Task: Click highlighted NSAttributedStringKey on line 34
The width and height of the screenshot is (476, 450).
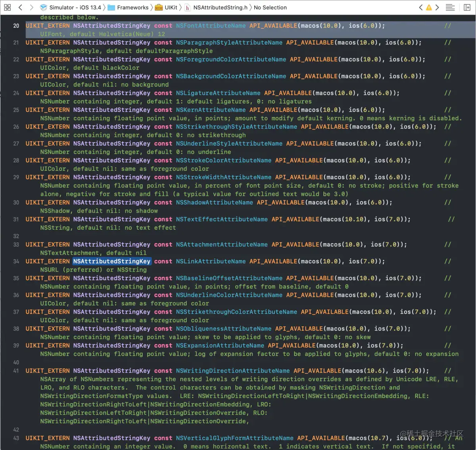Action: [111, 261]
